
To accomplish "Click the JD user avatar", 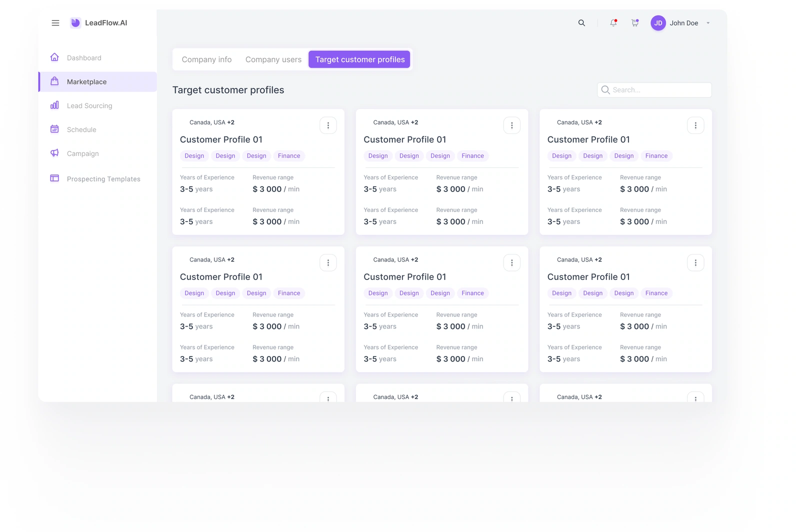I will pos(658,23).
